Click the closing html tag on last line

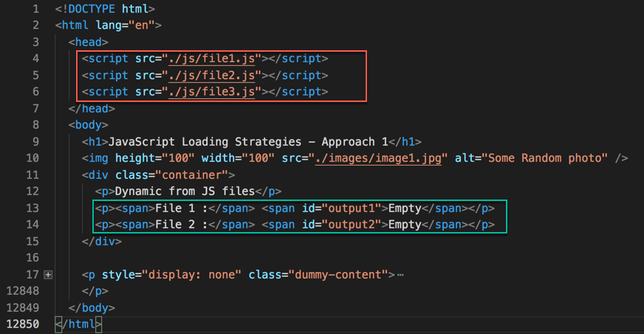(78, 324)
